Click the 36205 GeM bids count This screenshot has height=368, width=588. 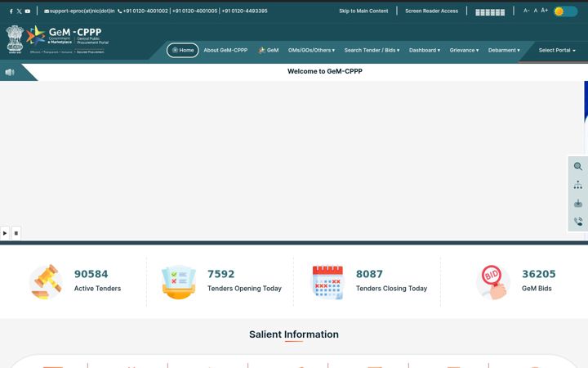coord(539,274)
